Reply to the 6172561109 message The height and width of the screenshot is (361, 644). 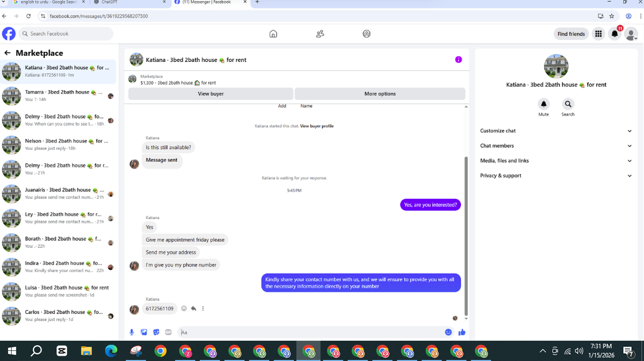coord(194,309)
